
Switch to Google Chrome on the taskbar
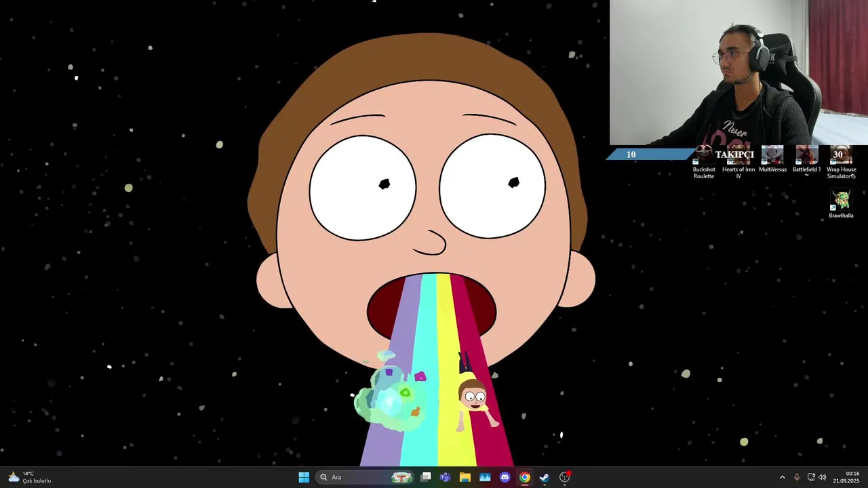(524, 477)
